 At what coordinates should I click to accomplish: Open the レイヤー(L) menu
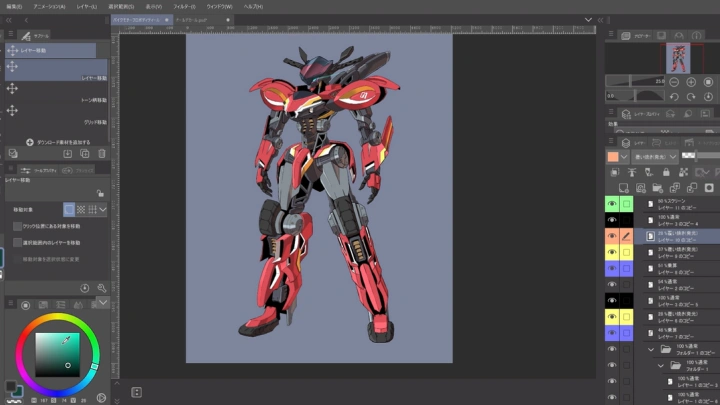tap(86, 6)
